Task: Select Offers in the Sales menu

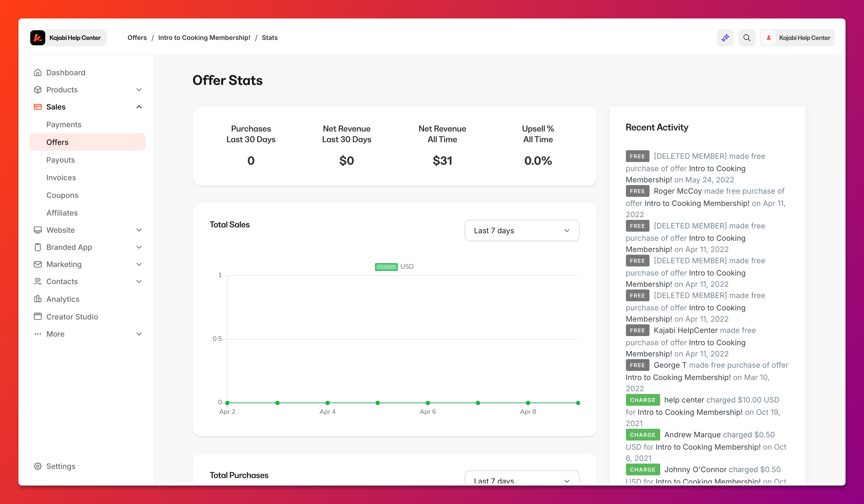Action: [x=87, y=142]
